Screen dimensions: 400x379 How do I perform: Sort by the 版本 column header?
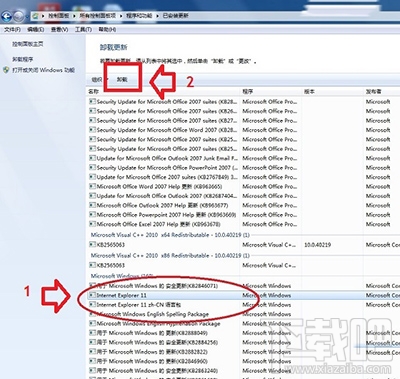pos(309,91)
